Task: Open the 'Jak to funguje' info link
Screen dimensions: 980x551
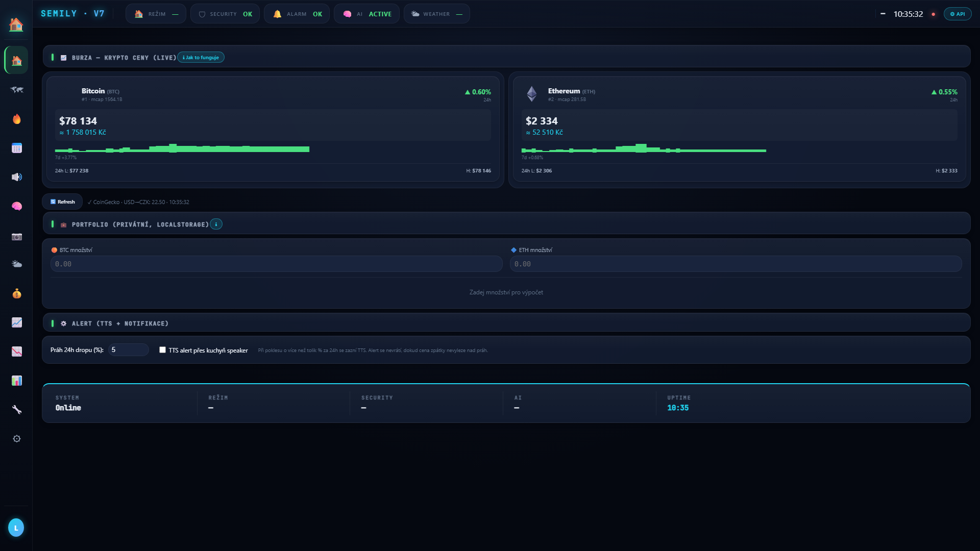Action: point(201,58)
